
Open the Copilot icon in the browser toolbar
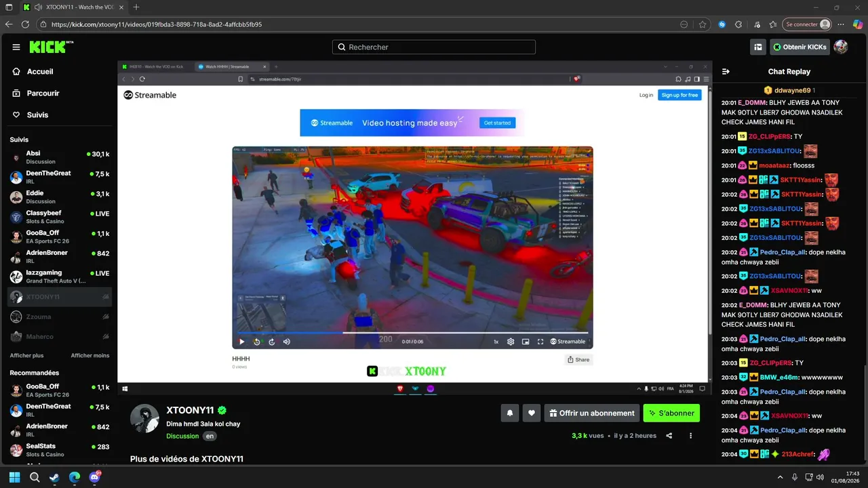[x=858, y=24]
